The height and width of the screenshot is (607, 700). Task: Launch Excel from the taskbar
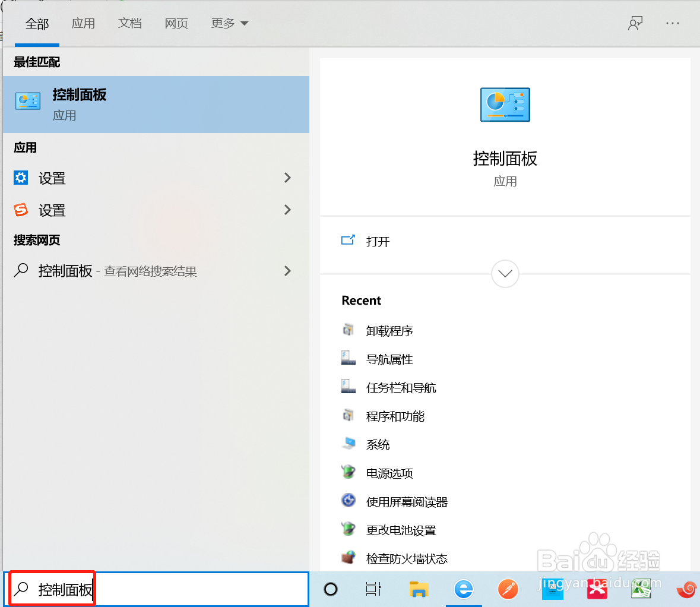pos(642,589)
